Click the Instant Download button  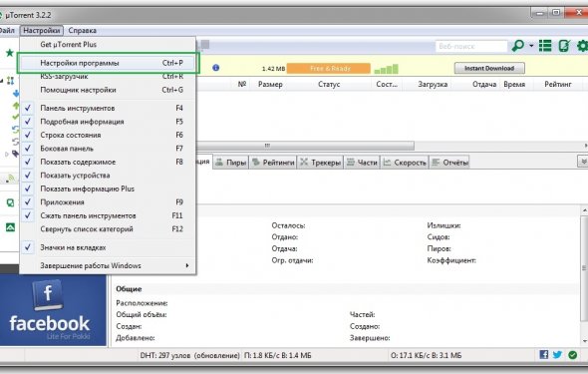[489, 68]
